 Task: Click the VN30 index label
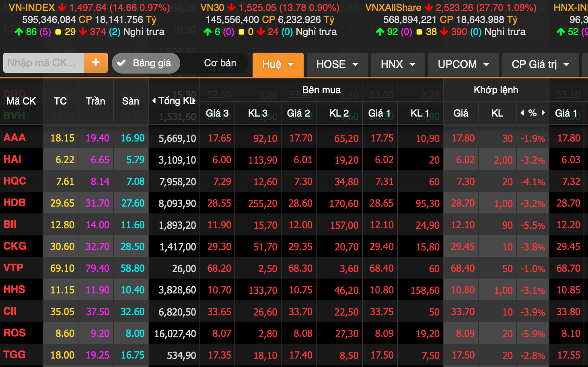pos(212,8)
